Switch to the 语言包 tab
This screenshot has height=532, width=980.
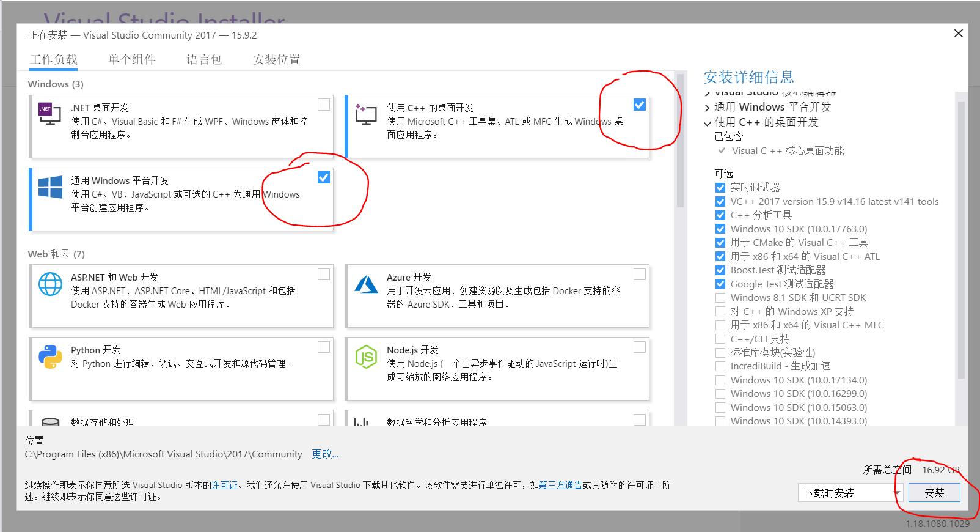point(204,59)
